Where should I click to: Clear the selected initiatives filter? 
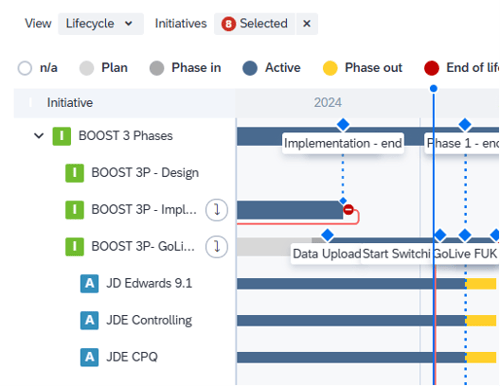pyautogui.click(x=307, y=24)
